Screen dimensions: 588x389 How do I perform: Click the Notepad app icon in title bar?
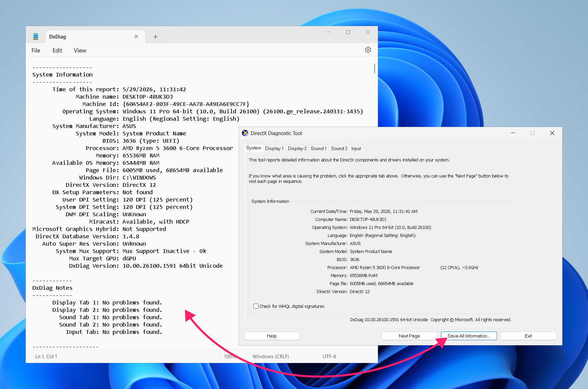(x=36, y=36)
